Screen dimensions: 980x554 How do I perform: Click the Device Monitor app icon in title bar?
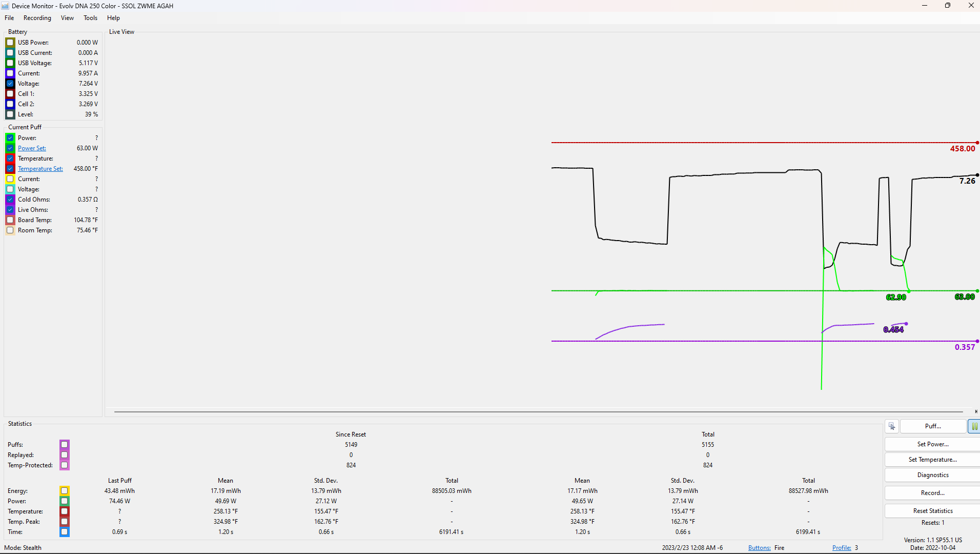[6, 6]
